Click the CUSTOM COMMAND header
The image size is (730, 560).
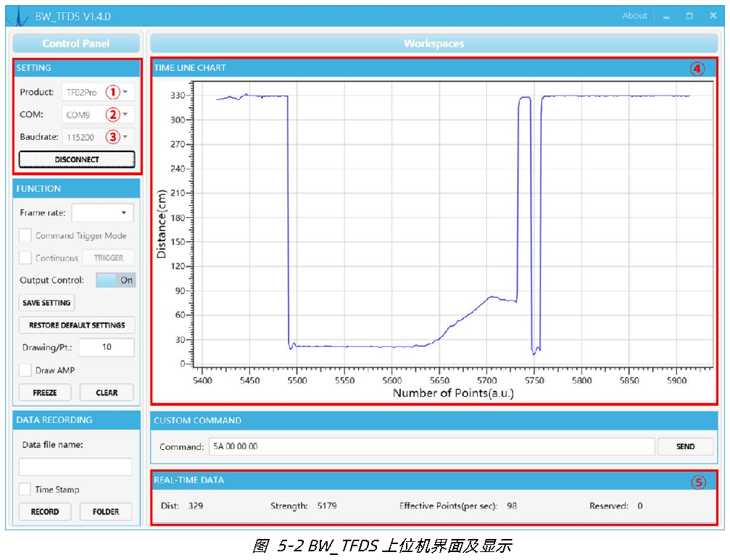point(434,420)
